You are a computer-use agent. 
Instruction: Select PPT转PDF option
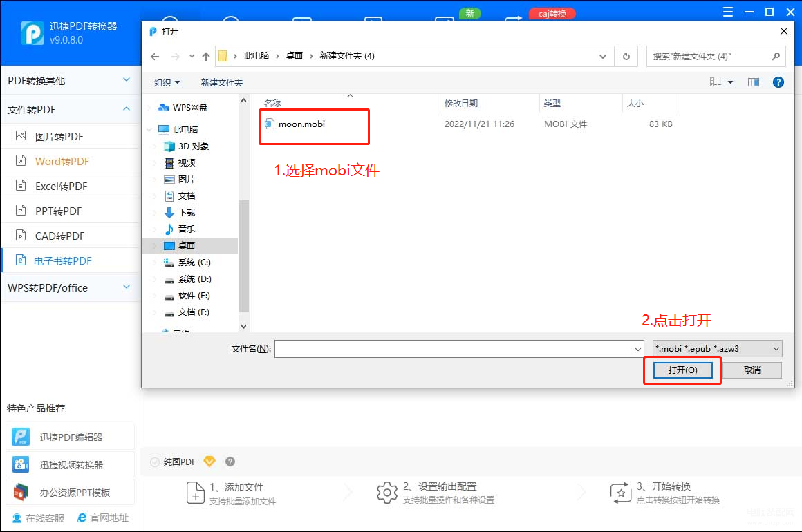[x=70, y=211]
